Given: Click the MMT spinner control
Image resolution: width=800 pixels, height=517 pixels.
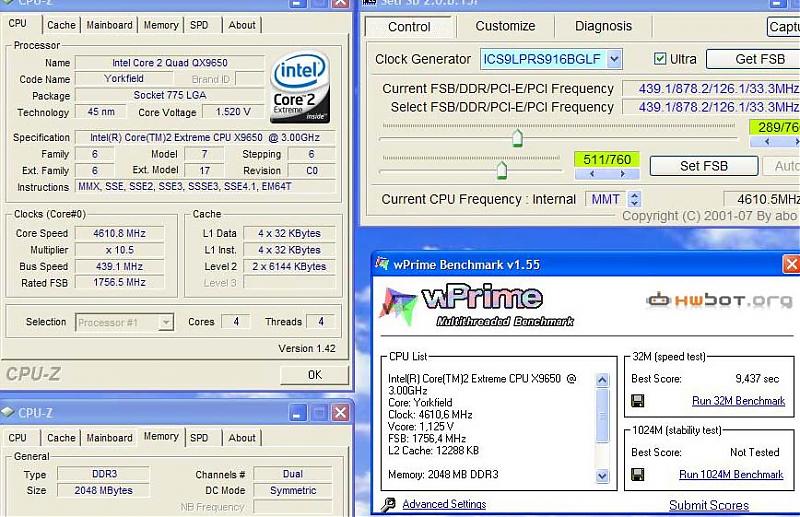Looking at the screenshot, I should (x=634, y=199).
